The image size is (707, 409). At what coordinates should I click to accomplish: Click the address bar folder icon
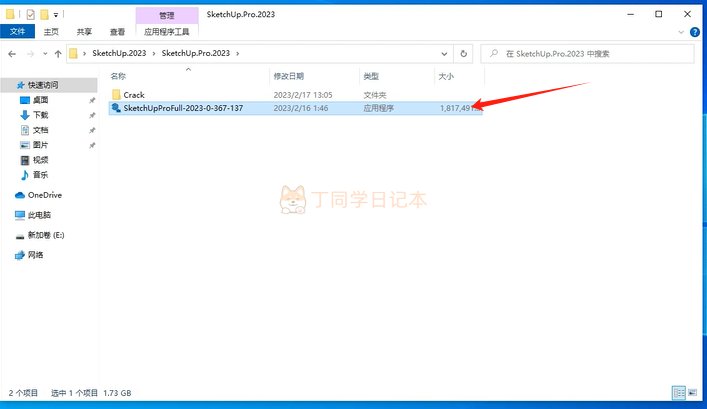[x=73, y=54]
